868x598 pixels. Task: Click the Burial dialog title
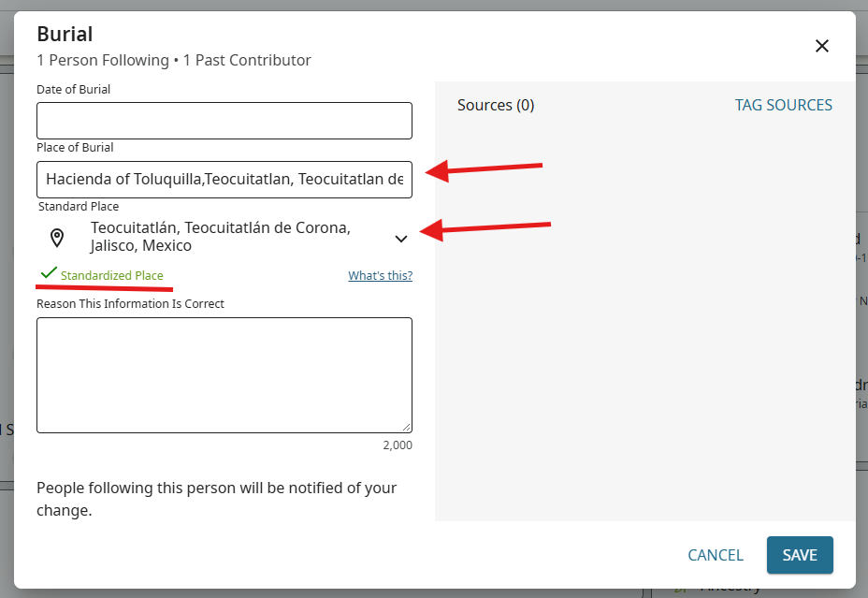65,35
